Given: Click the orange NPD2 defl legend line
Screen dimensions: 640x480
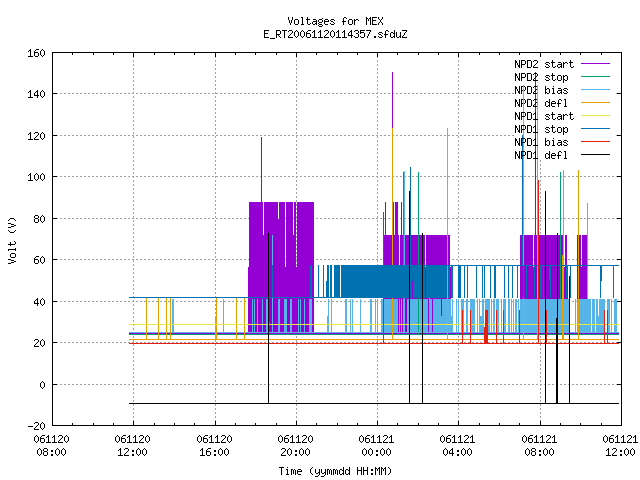Looking at the screenshot, I should [595, 103].
